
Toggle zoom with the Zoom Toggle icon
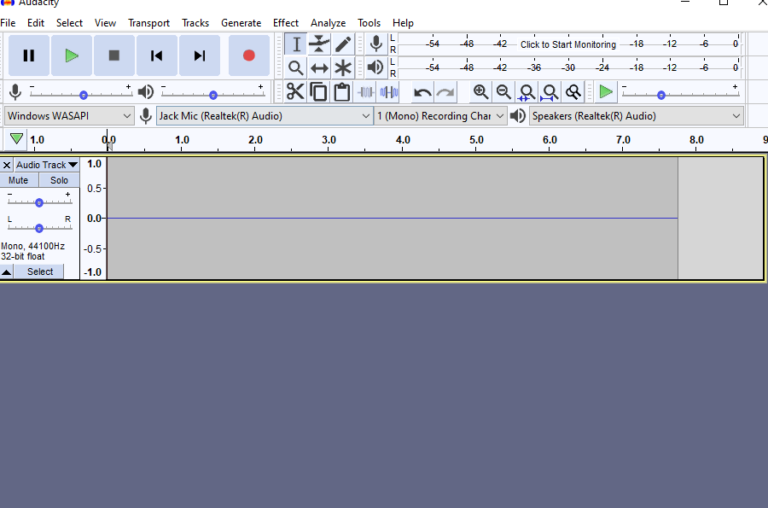point(573,92)
